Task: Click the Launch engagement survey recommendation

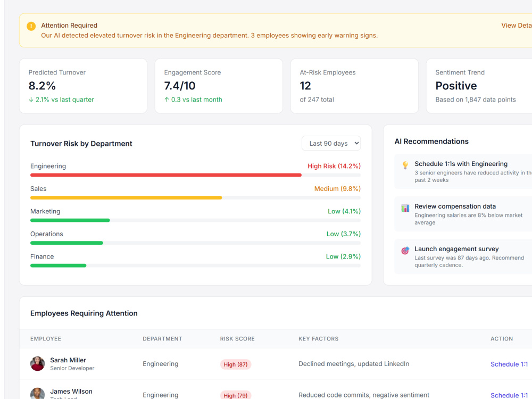Action: pos(463,256)
